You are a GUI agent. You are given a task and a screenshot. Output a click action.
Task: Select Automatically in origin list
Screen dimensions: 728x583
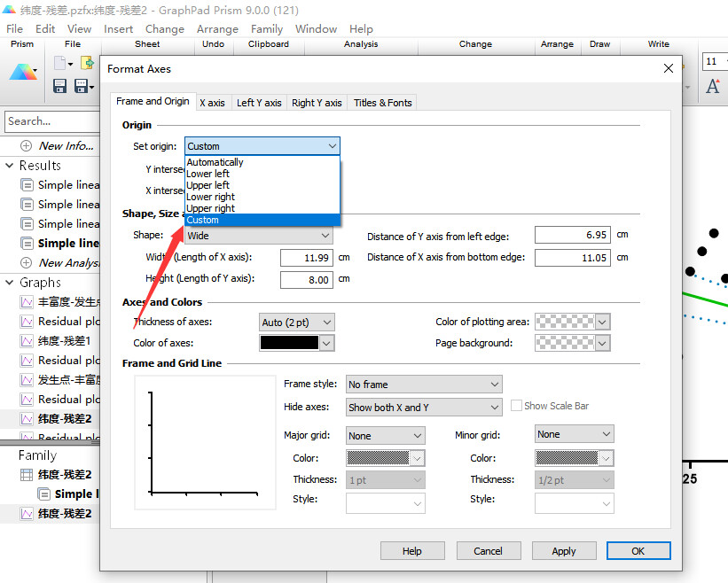(262, 162)
